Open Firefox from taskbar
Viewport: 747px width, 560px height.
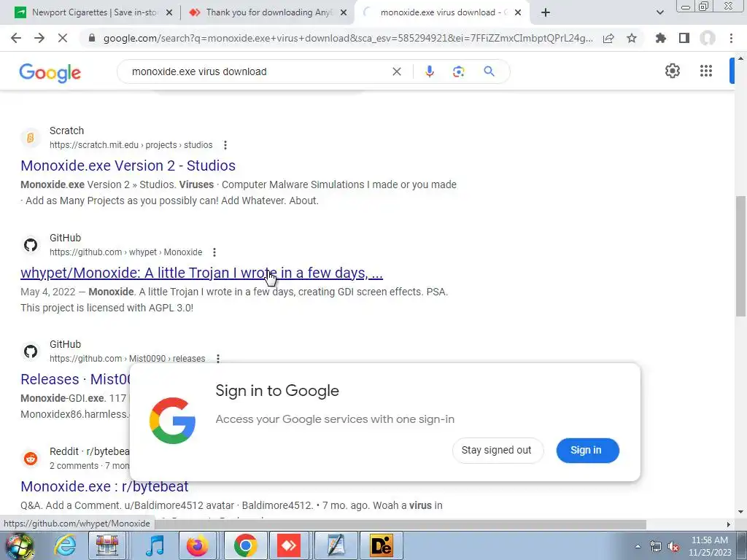point(197,545)
